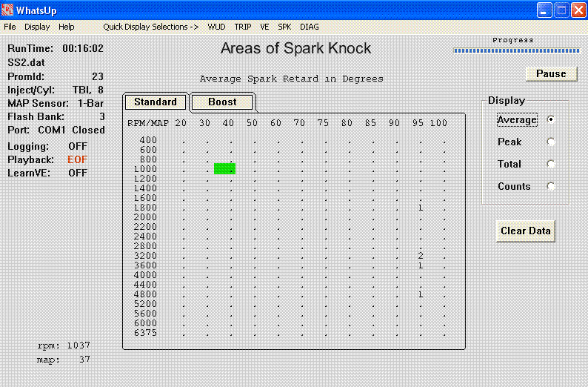This screenshot has height=387, width=588.
Task: Select the Average radio button
Action: [x=550, y=119]
